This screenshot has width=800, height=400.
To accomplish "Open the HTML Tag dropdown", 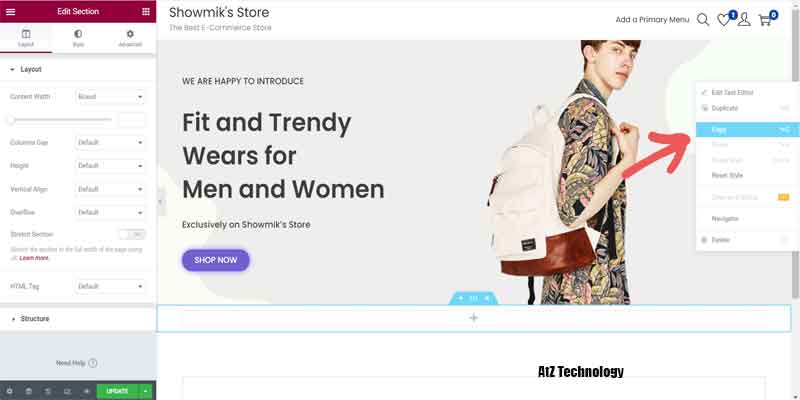I will [110, 286].
